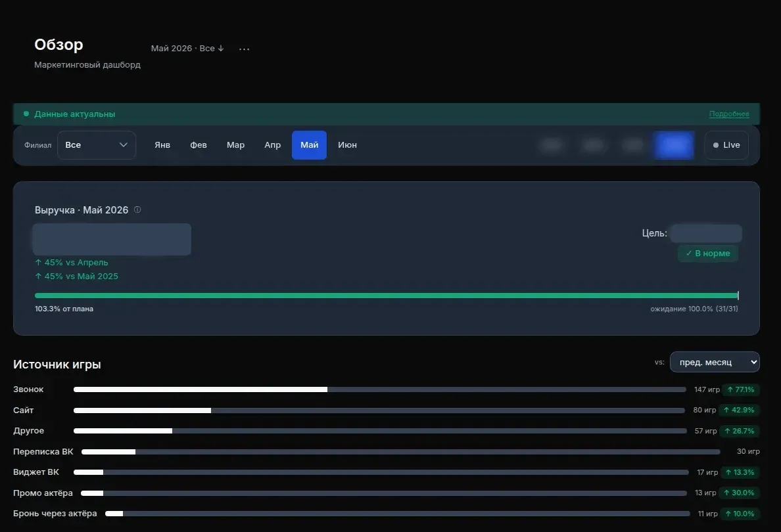Switch to the Апр month tab

pos(272,144)
